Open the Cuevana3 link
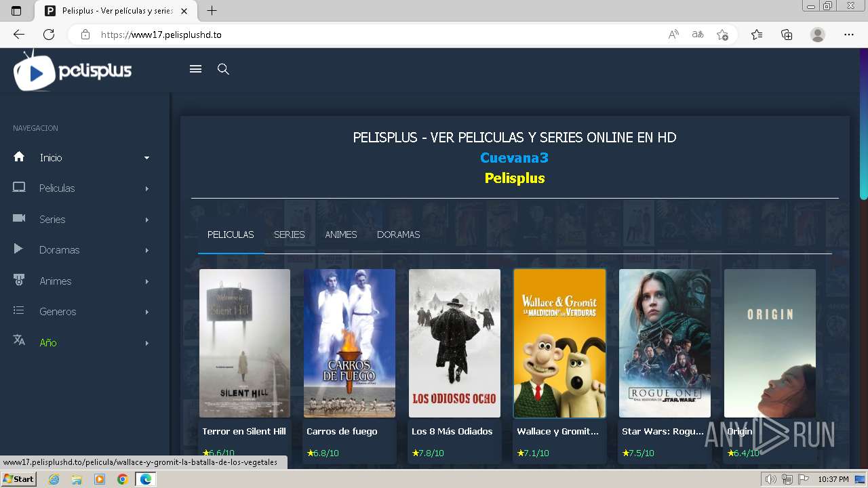Viewport: 868px width, 488px height. tap(514, 157)
